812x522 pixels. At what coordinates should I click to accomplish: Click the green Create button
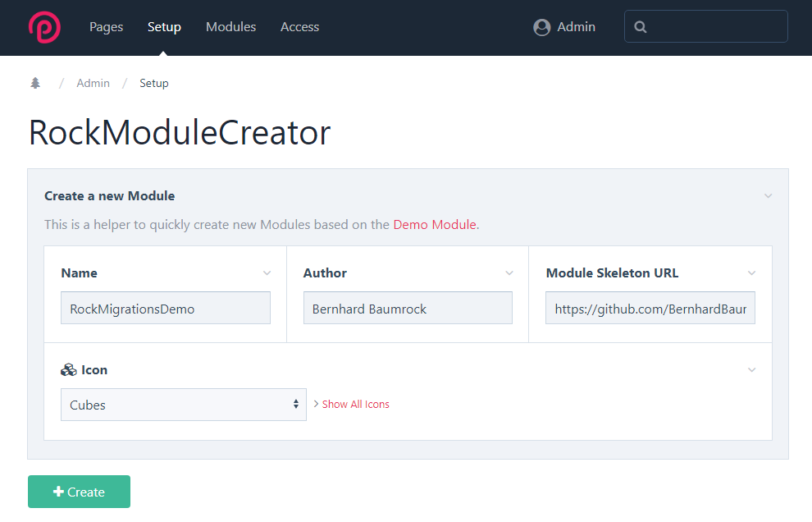pos(80,492)
